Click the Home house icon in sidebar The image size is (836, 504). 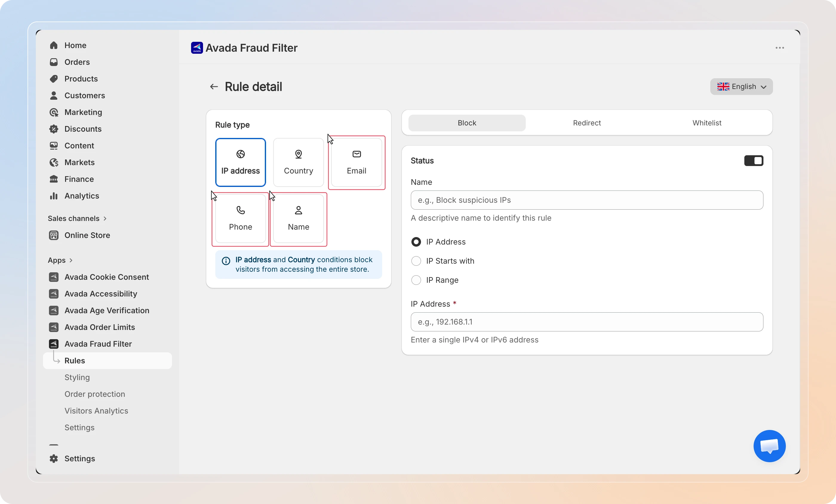pos(54,45)
